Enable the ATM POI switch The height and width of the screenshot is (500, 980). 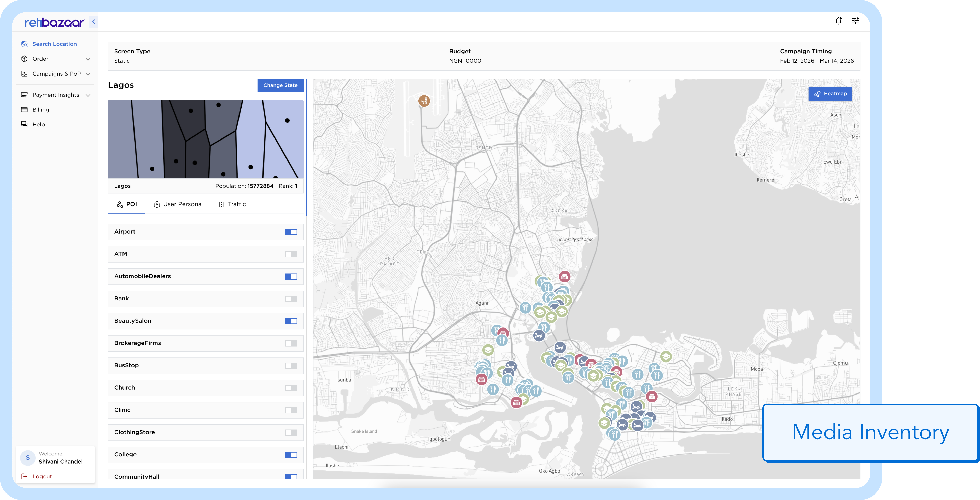click(291, 254)
